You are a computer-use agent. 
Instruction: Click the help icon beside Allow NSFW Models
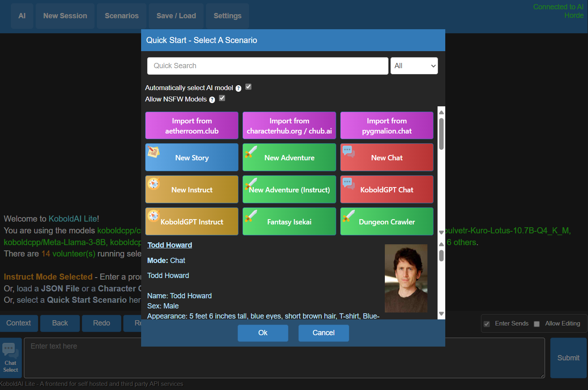(x=212, y=100)
